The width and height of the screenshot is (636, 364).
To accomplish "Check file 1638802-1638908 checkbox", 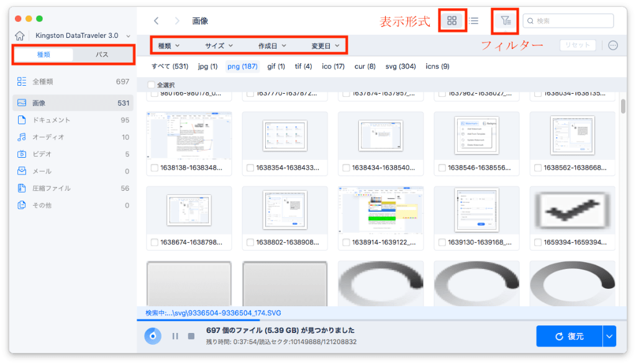I will [250, 242].
